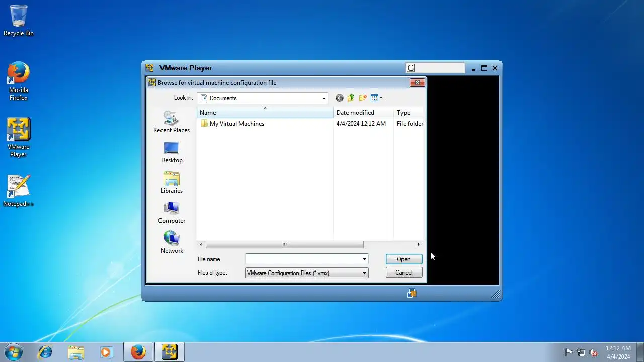
Task: Open Libraries in the places bar
Action: [x=172, y=183]
